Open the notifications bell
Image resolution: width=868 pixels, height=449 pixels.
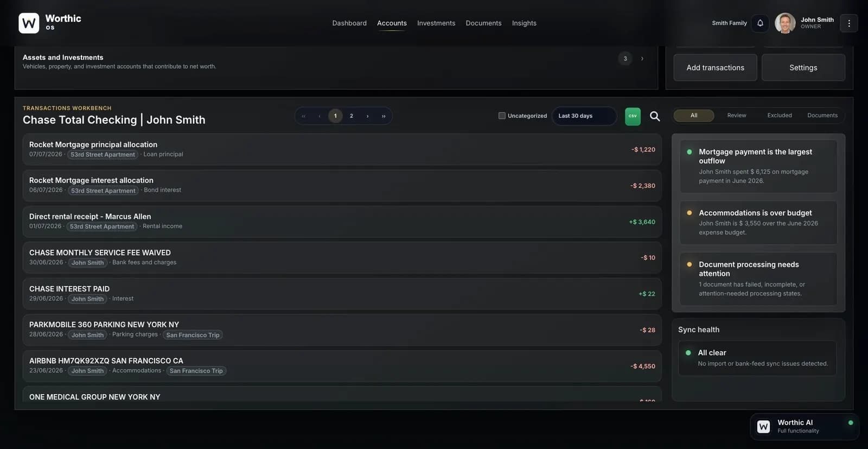point(760,23)
